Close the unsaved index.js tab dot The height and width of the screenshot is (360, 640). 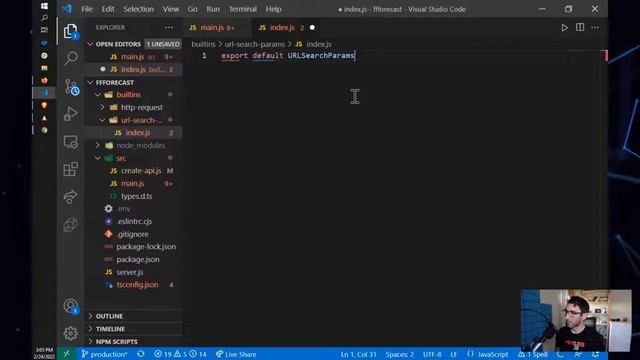coord(312,27)
